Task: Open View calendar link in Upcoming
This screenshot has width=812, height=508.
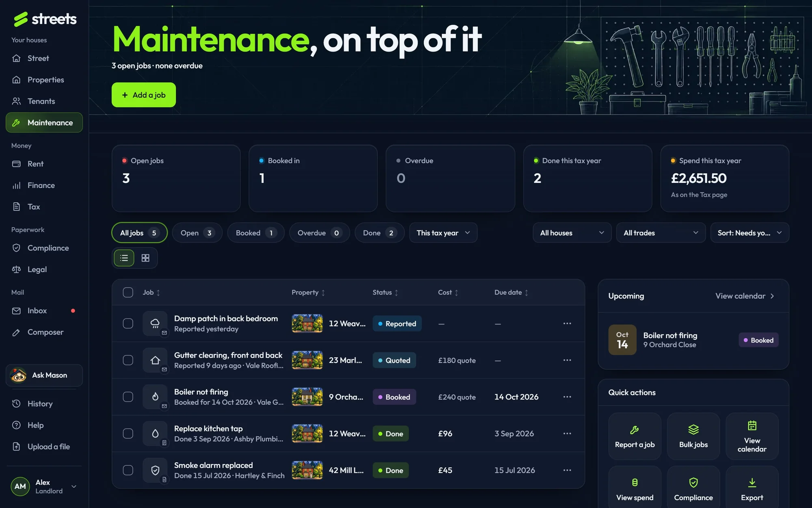Action: (x=745, y=296)
